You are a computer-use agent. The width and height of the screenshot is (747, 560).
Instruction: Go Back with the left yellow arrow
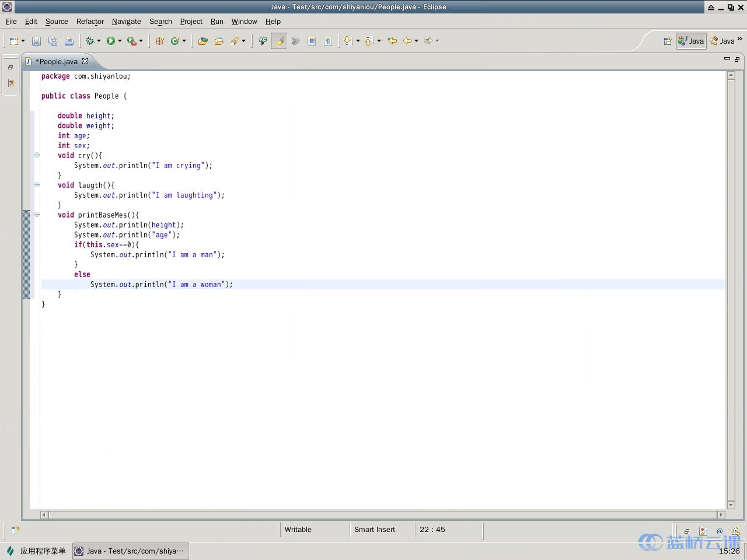click(x=407, y=41)
